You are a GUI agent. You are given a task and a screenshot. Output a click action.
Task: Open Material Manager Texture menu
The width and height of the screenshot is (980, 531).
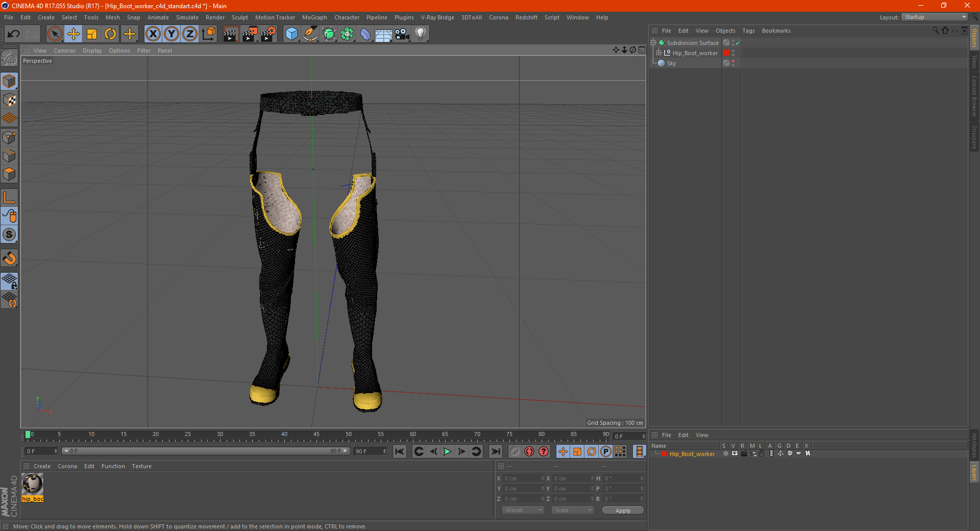[x=141, y=466]
